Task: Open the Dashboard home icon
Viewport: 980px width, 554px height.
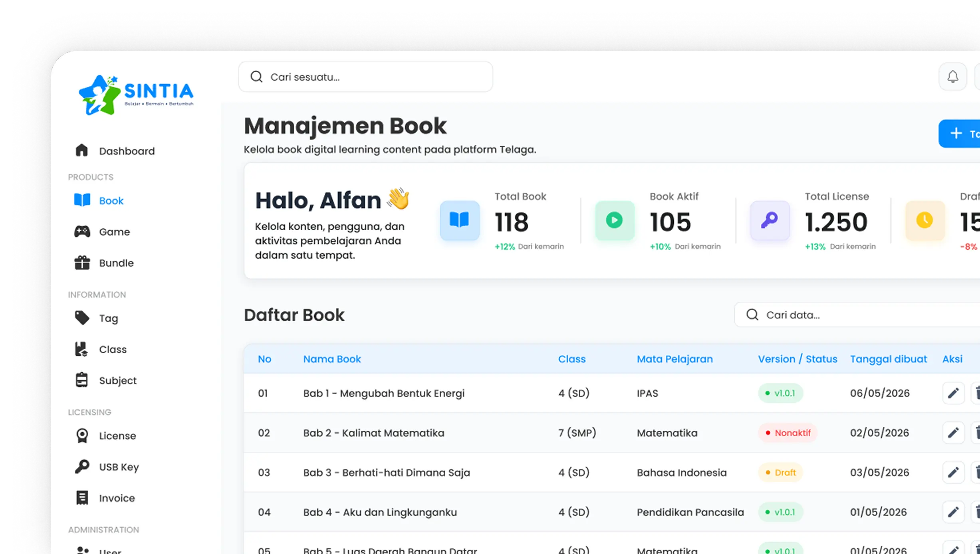Action: (81, 150)
